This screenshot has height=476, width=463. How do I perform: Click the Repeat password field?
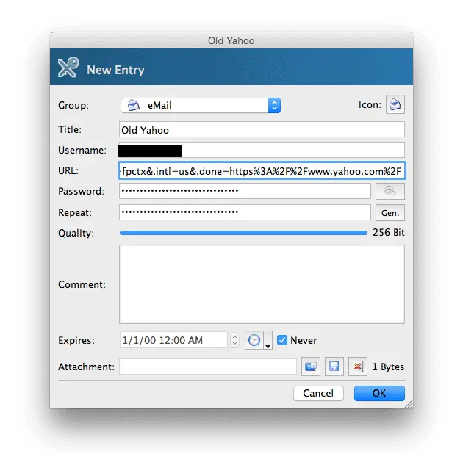[x=245, y=212]
